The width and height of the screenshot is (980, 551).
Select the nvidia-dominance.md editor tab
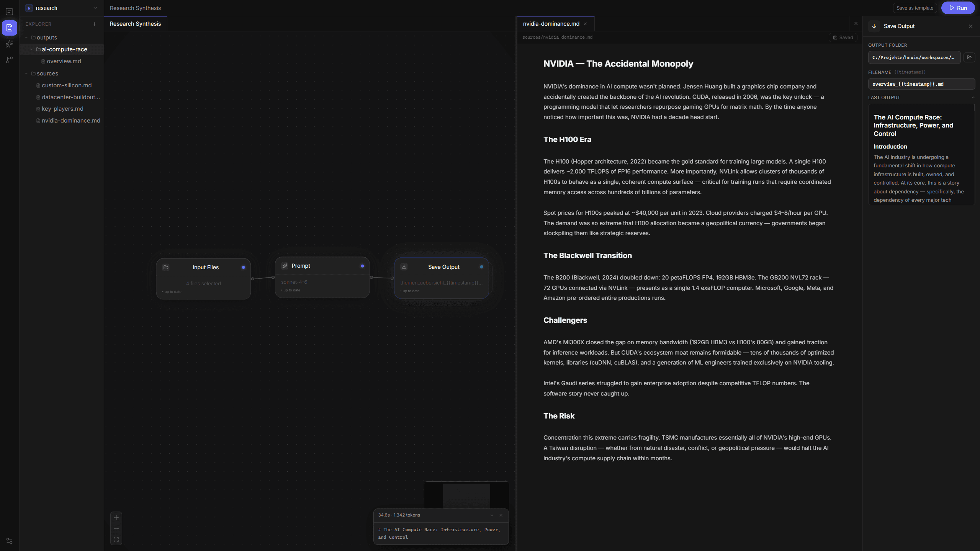(551, 24)
